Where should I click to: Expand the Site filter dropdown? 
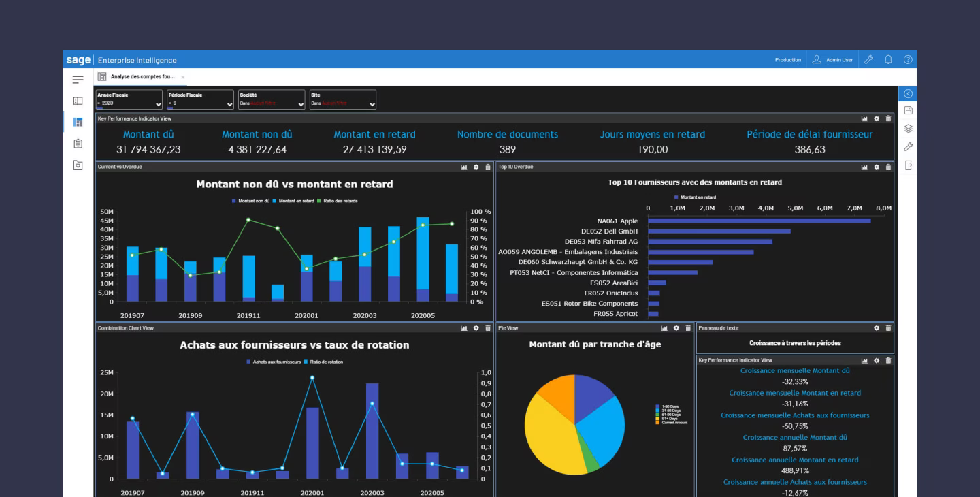[343, 99]
